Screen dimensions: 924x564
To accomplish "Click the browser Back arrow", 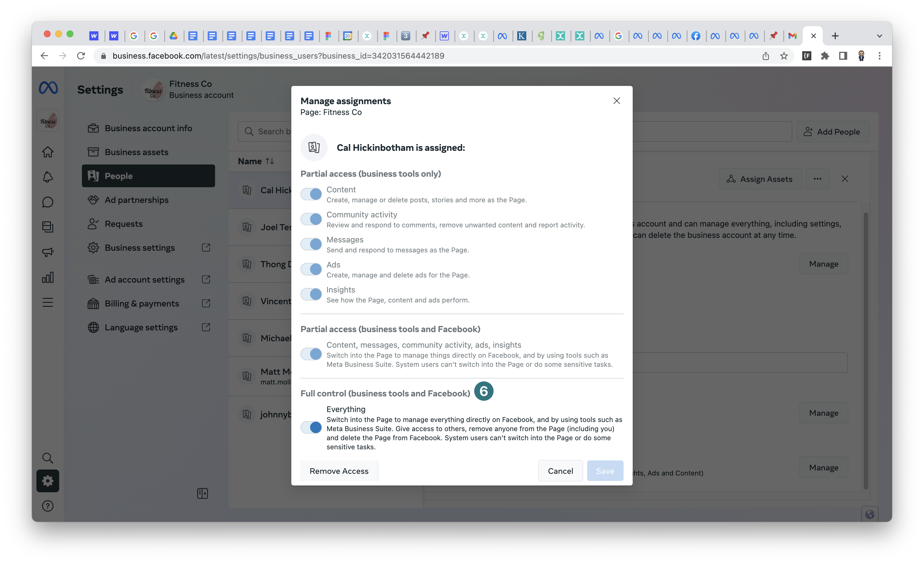I will pyautogui.click(x=44, y=56).
